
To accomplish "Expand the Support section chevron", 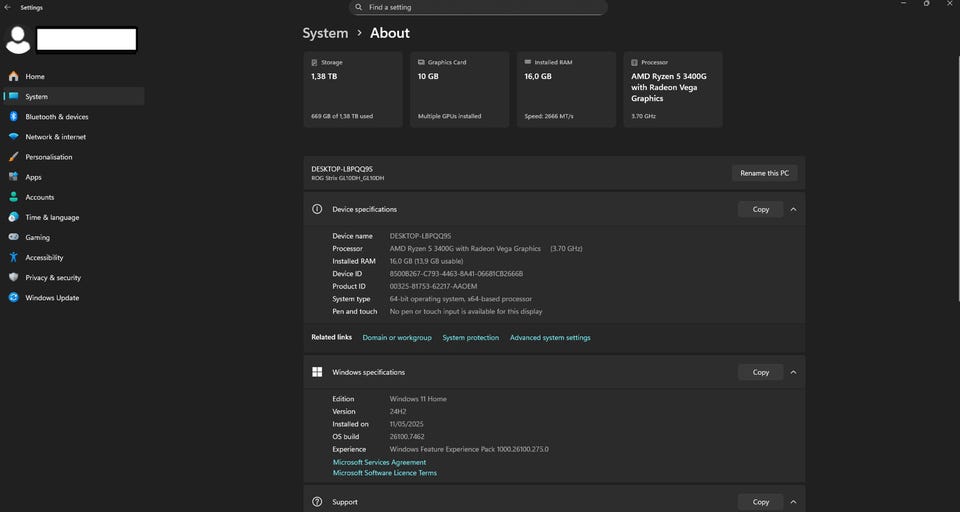I will tap(793, 502).
